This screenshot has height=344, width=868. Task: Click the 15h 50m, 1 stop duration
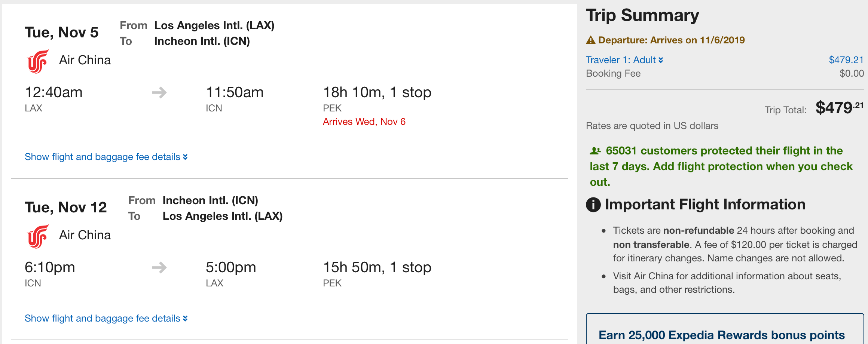[377, 267]
